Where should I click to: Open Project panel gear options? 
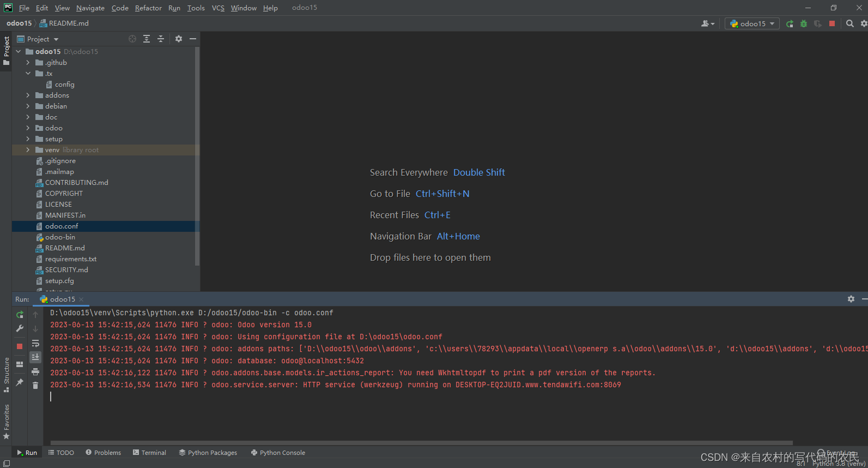point(179,39)
